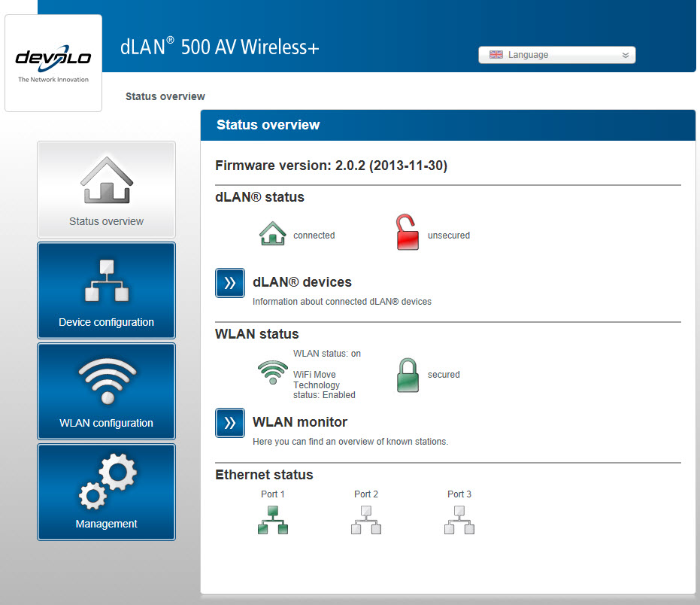Click the 'WLAN status' heading
Screen dimensions: 700x605
point(257,334)
